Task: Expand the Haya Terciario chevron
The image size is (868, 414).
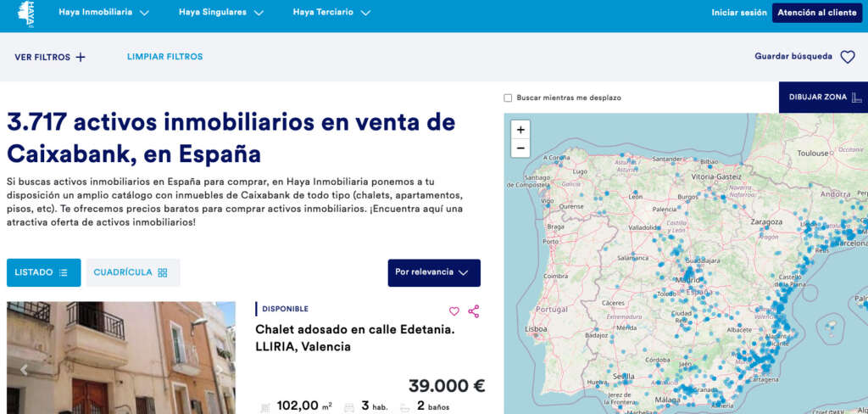Action: 365,13
